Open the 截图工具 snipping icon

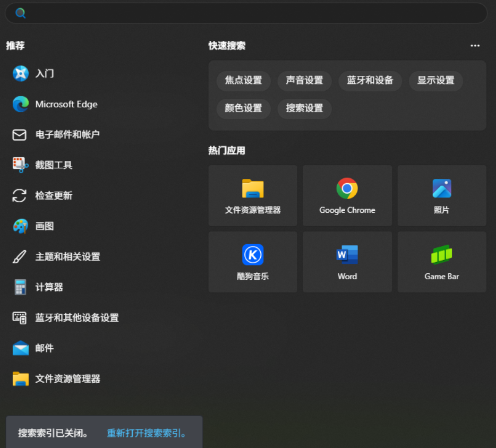pyautogui.click(x=20, y=165)
